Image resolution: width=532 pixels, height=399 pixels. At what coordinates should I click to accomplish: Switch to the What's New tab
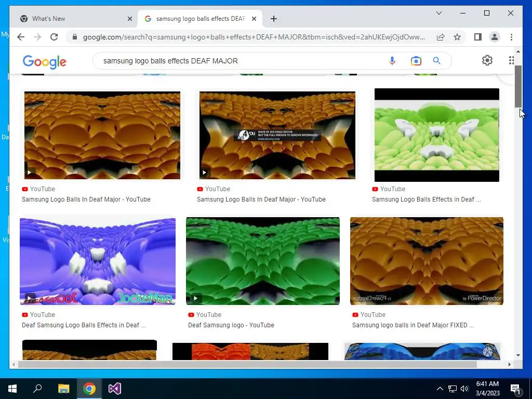click(73, 19)
